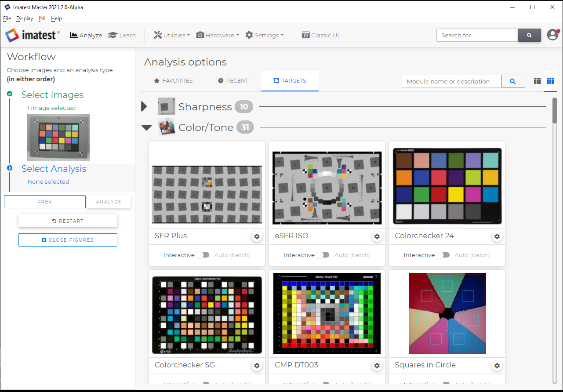Select the SFR Plus target image

(207, 194)
